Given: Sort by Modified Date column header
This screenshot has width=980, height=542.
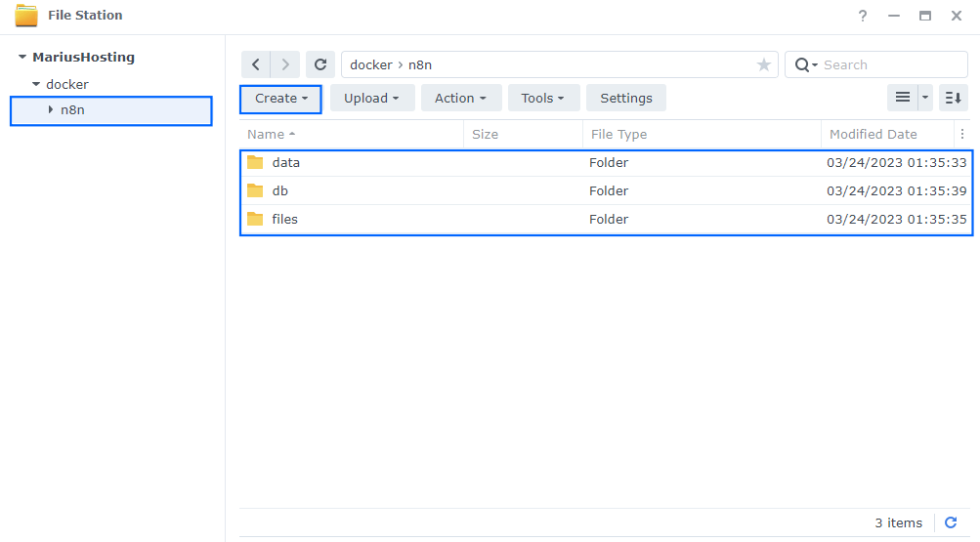Looking at the screenshot, I should pos(887,134).
